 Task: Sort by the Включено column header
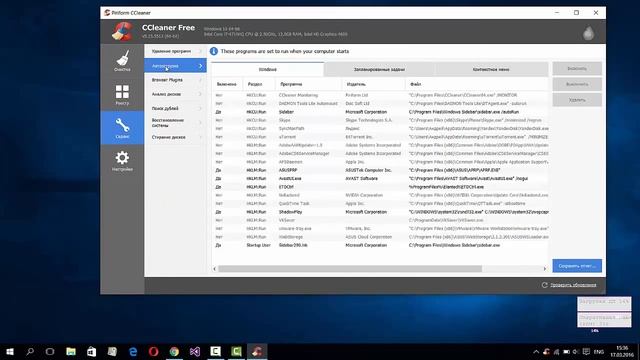tap(227, 84)
